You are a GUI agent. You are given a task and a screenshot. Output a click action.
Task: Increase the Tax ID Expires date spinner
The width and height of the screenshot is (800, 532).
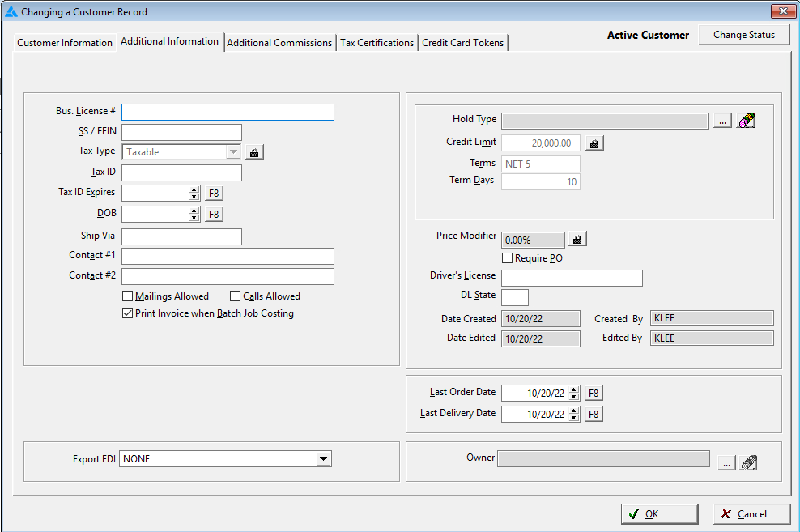pyautogui.click(x=194, y=189)
